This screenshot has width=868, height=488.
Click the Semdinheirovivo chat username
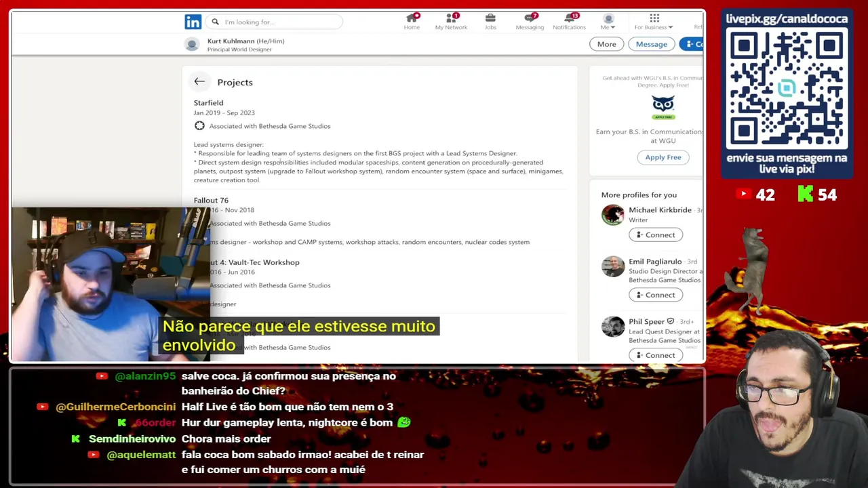point(132,439)
